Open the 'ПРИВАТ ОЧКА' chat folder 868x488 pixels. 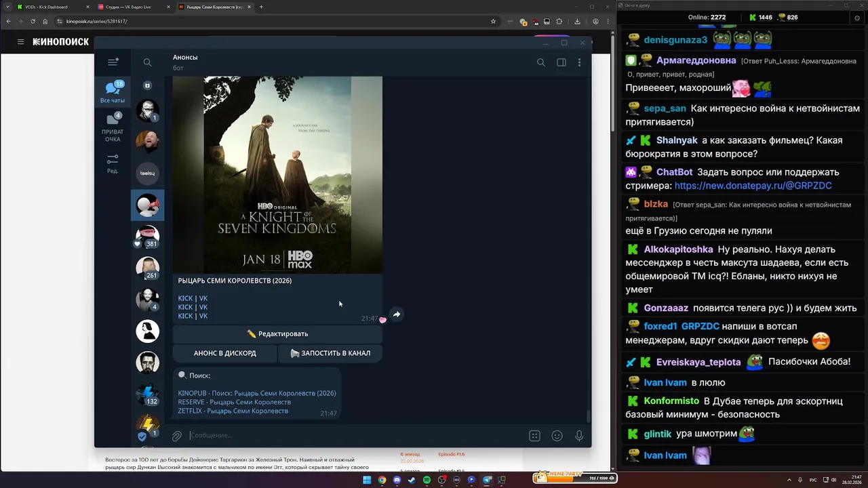click(x=113, y=127)
